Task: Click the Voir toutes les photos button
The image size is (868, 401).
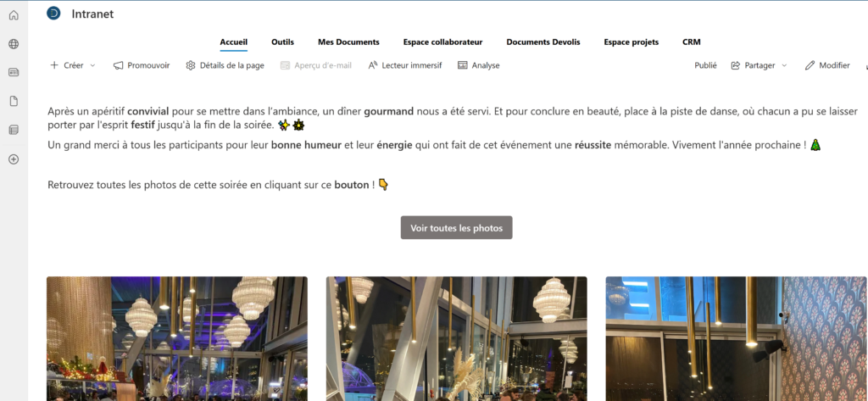Action: (x=457, y=228)
